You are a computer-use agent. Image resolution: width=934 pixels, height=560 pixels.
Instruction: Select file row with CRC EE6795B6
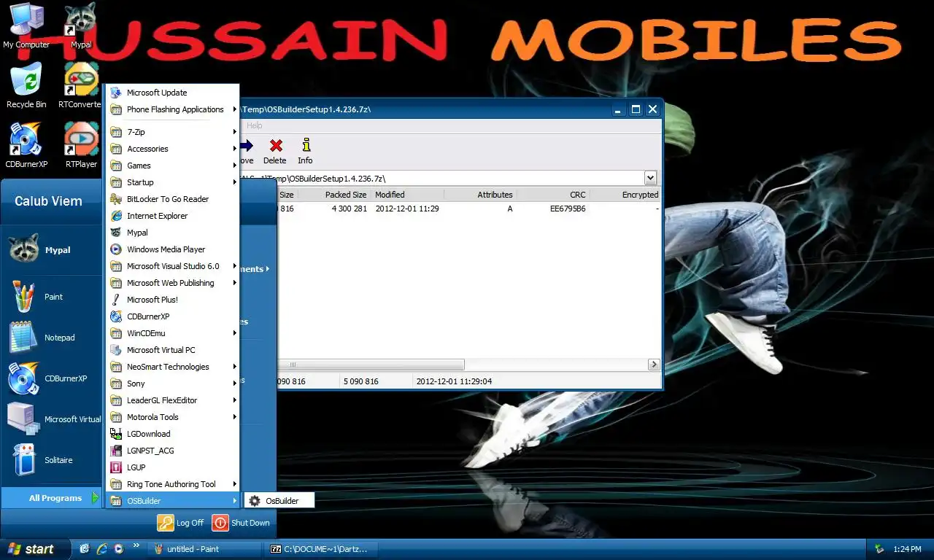click(469, 209)
